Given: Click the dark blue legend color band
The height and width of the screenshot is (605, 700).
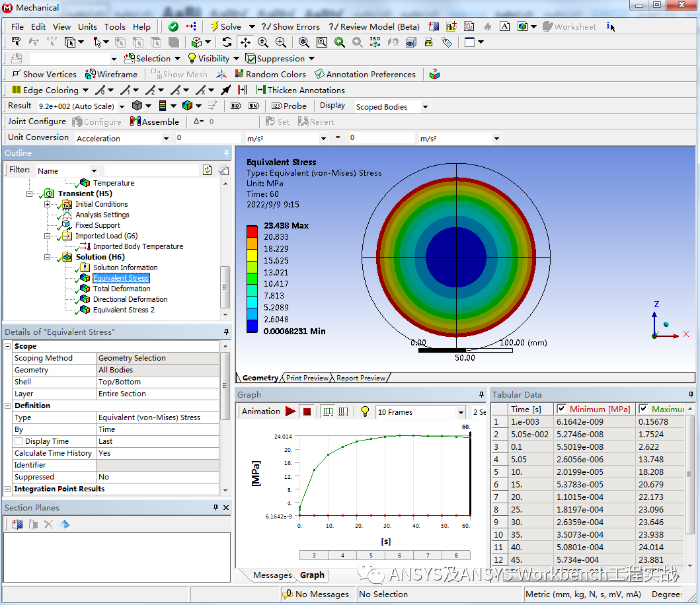Looking at the screenshot, I should 253,326.
